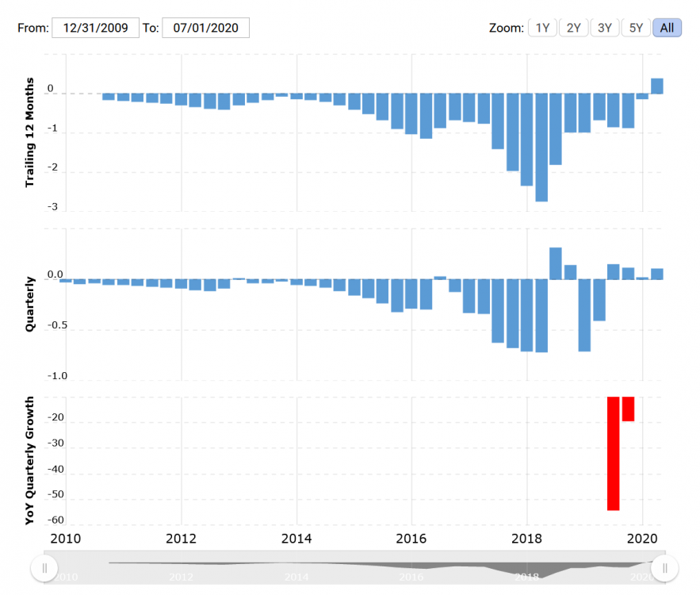Screen dimensions: 700x595
Task: Click the shorter red bar near 2020
Action: pos(629,409)
